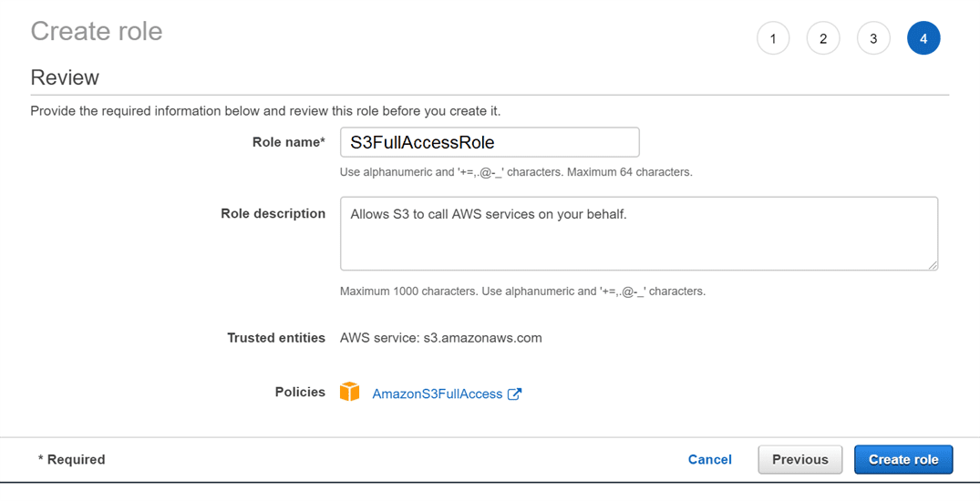Click the orange S3 policy box icon
This screenshot has height=501, width=980.
349,393
